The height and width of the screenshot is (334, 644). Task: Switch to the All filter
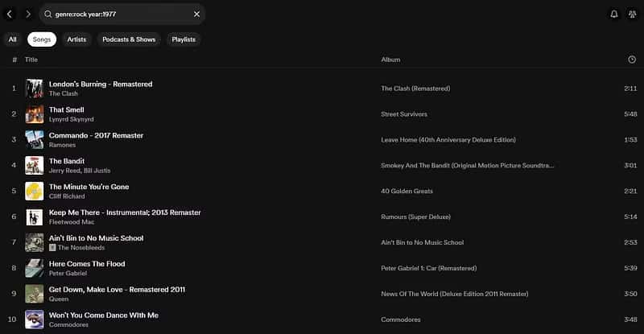(x=13, y=39)
